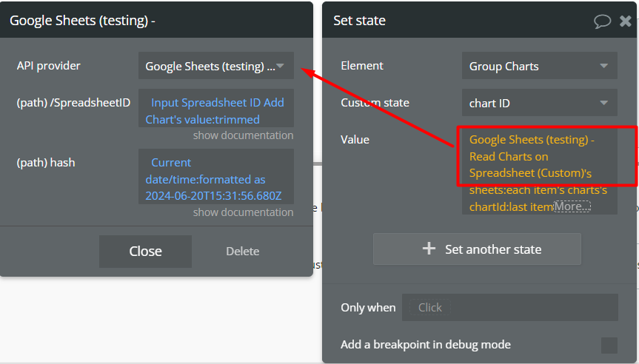Show documentation under hash field
The width and height of the screenshot is (639, 364).
coord(243,212)
